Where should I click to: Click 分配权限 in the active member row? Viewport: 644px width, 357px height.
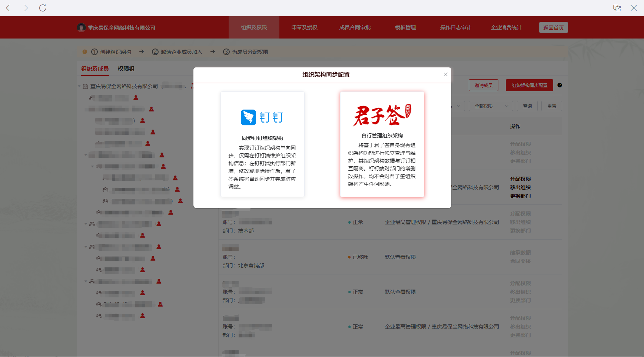pyautogui.click(x=520, y=179)
